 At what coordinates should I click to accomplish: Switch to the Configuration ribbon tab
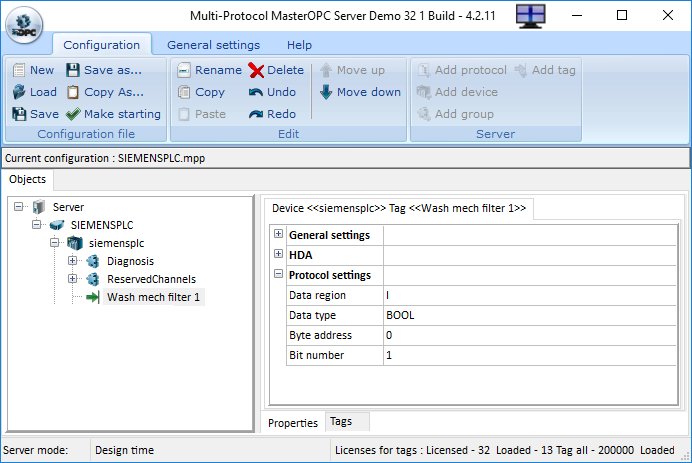(x=102, y=45)
